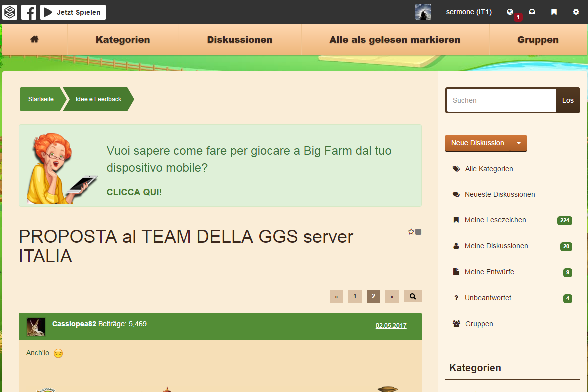Open the Kategorien menu item

click(x=123, y=40)
